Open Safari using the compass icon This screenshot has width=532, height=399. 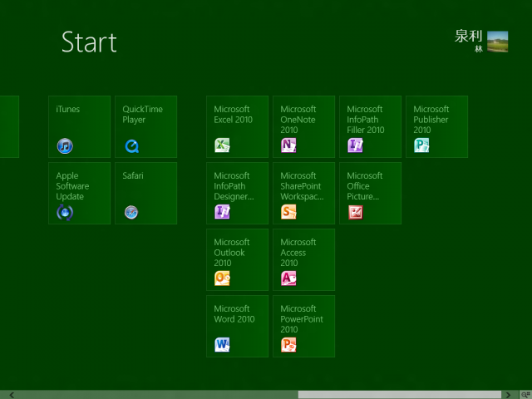pyautogui.click(x=131, y=213)
